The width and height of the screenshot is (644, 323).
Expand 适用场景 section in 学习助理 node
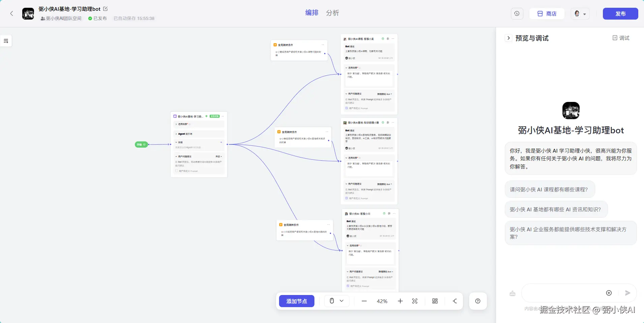coord(176,124)
